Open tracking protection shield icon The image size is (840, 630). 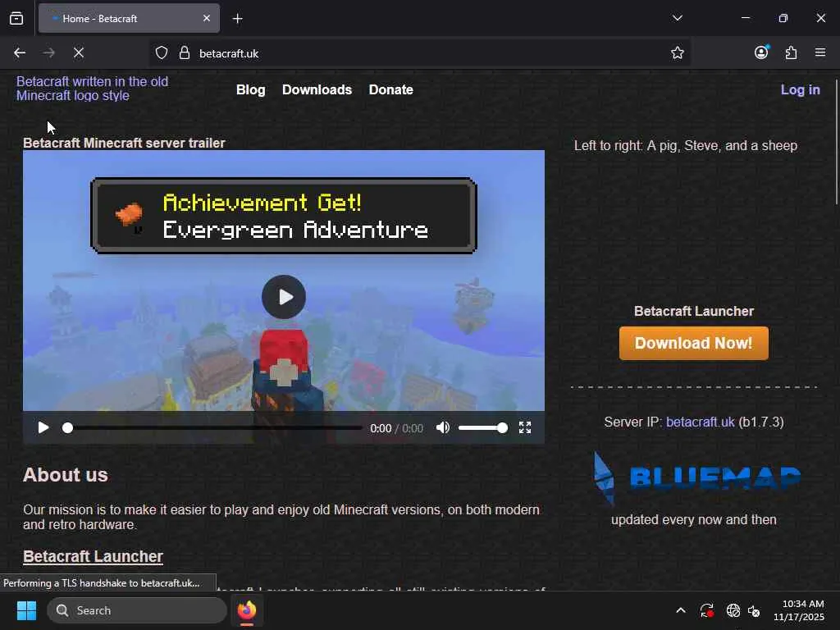coord(162,53)
